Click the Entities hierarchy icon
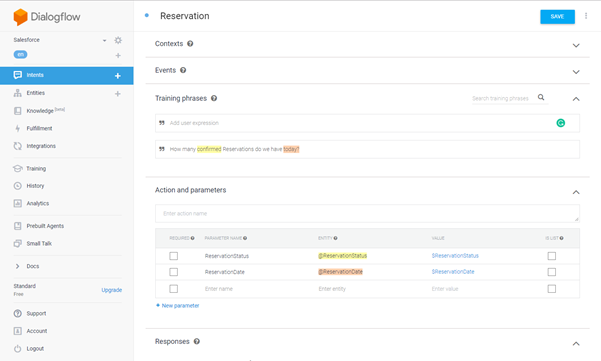The width and height of the screenshot is (601, 361). tap(18, 93)
